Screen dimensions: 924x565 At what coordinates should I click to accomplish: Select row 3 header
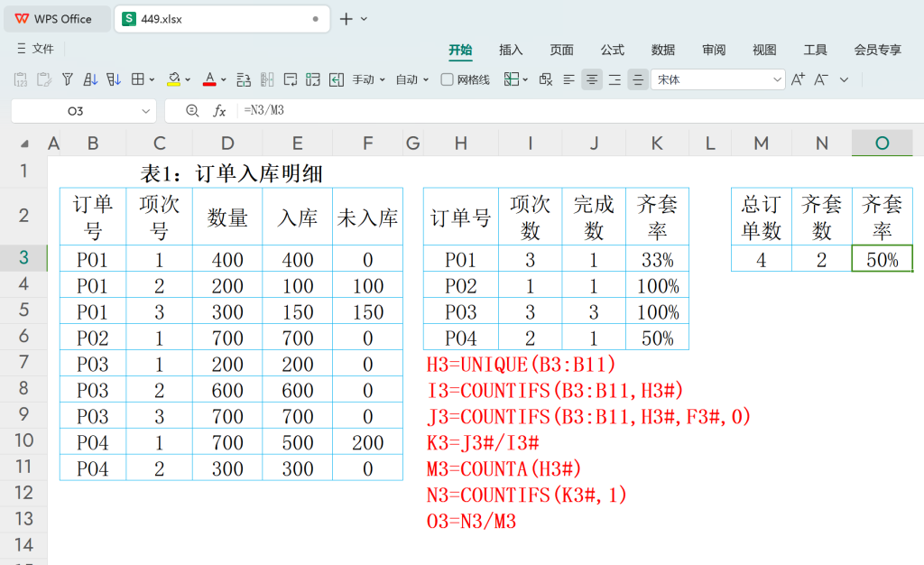point(23,257)
